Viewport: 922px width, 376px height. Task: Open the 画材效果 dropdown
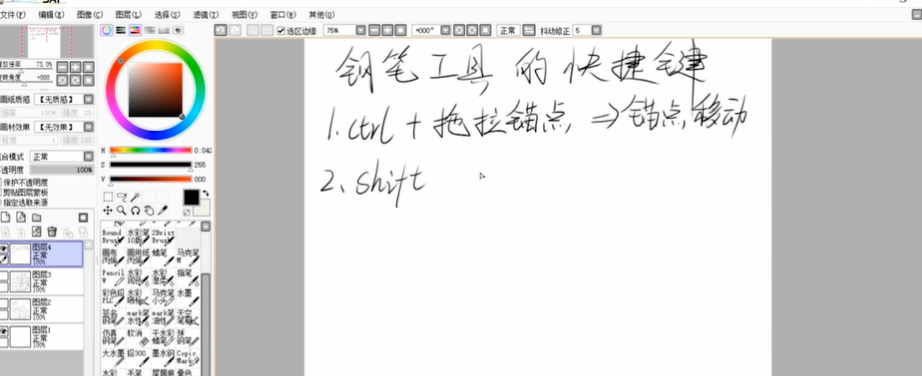point(88,127)
